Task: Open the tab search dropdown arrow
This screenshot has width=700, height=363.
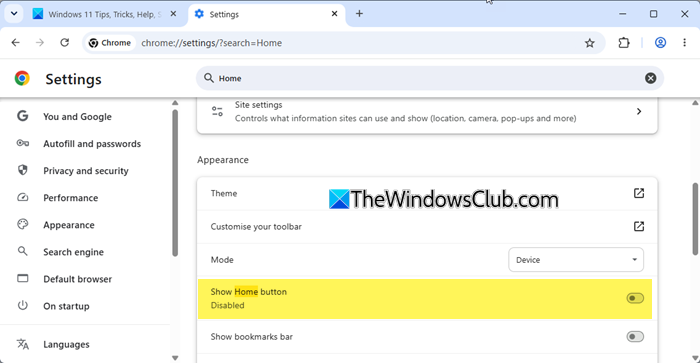Action: [x=14, y=14]
